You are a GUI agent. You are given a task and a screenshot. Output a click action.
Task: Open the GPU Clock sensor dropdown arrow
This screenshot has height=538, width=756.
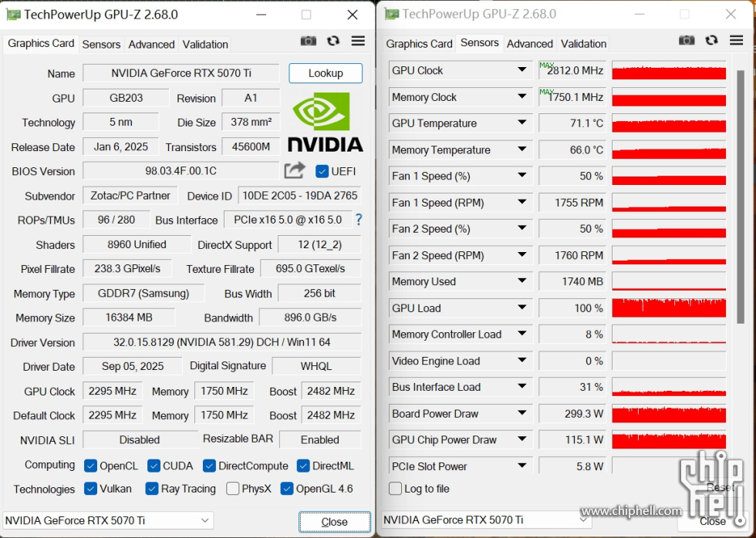pos(521,70)
